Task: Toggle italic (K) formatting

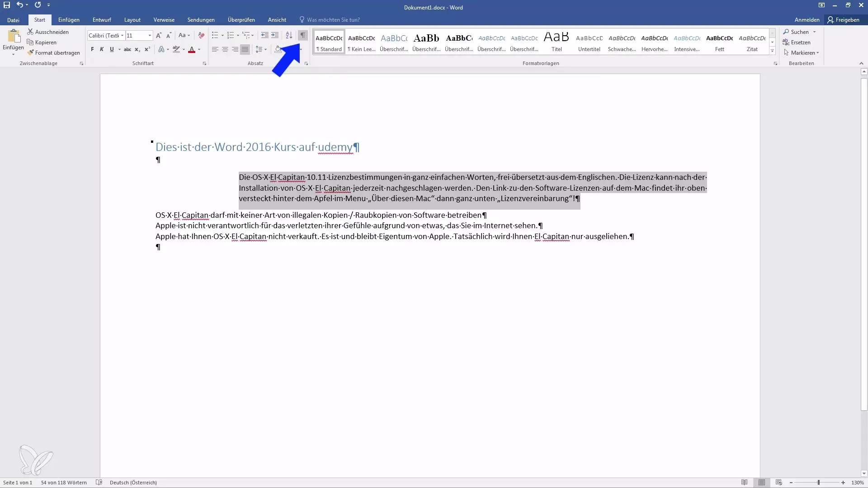Action: point(102,49)
